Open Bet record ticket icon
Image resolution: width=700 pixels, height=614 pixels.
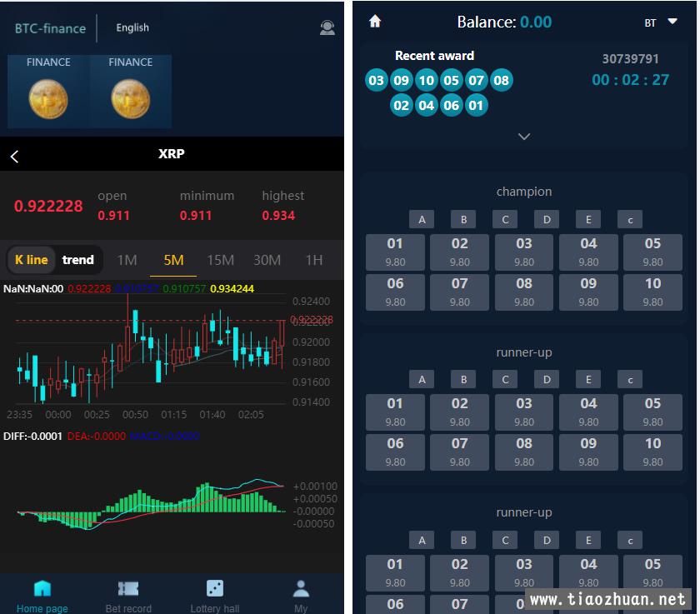tap(128, 588)
